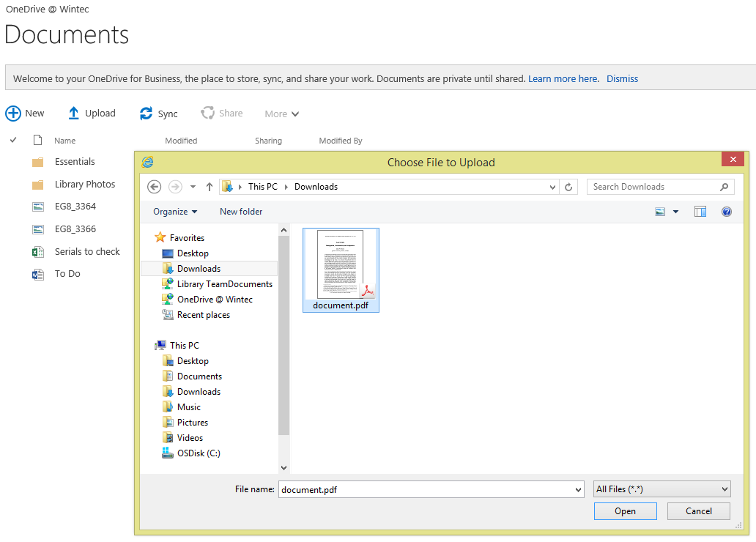
Task: Select Documents under This PC
Action: (199, 376)
